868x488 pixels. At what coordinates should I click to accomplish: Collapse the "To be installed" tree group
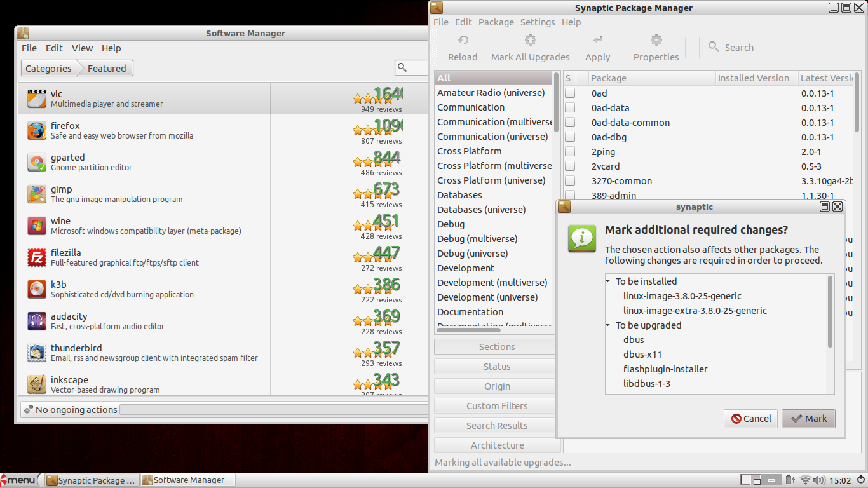tap(608, 281)
